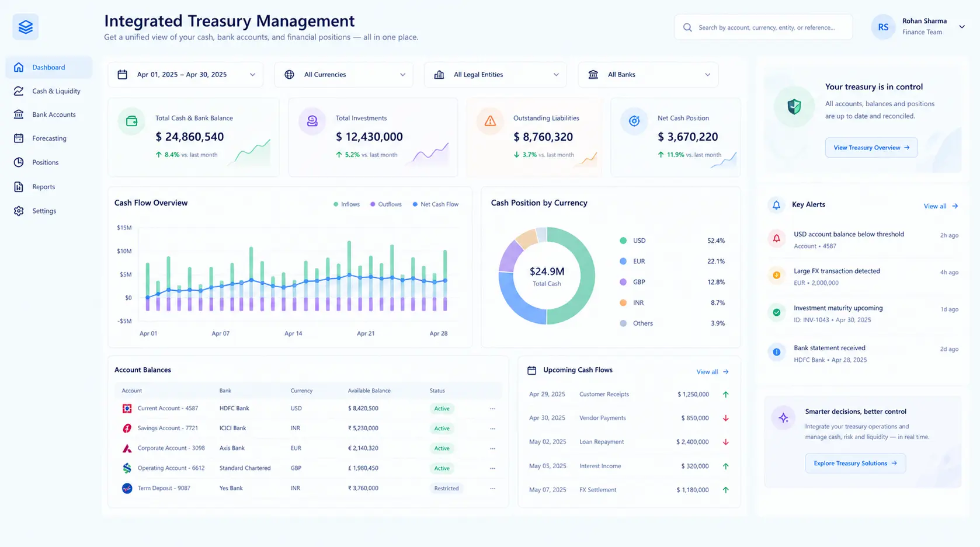980x547 pixels.
Task: Click the Upcoming Cash Flows calendar icon
Action: (532, 370)
